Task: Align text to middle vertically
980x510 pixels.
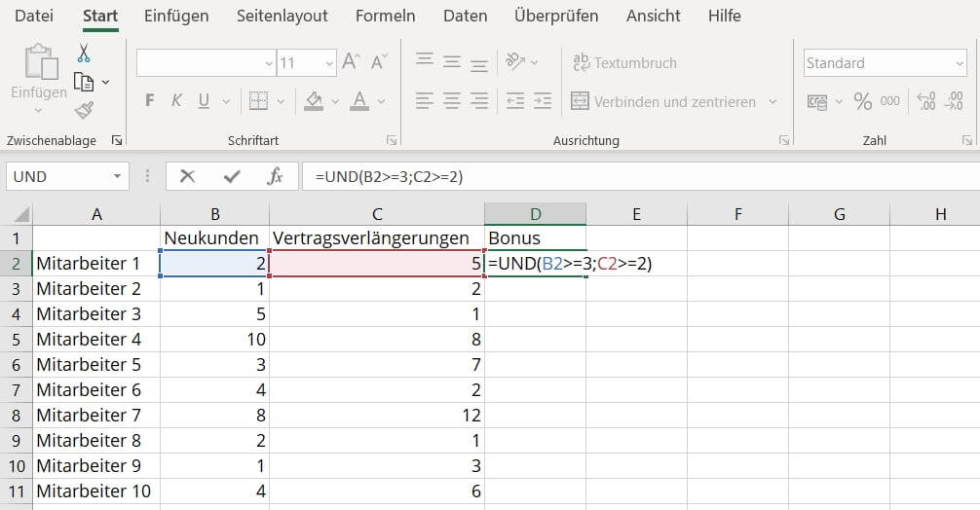Action: click(452, 61)
